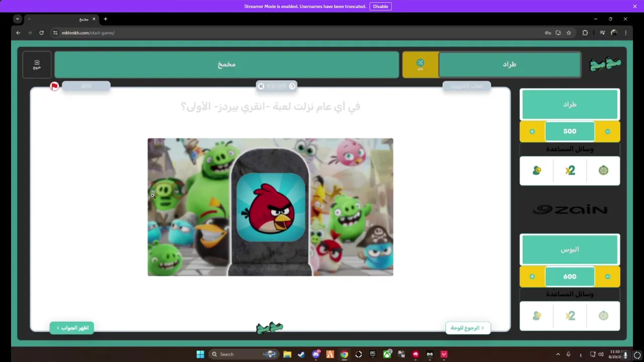Screen dimensions: 644x362
Task: Click the Angry Birds question text
Action: click(270, 106)
